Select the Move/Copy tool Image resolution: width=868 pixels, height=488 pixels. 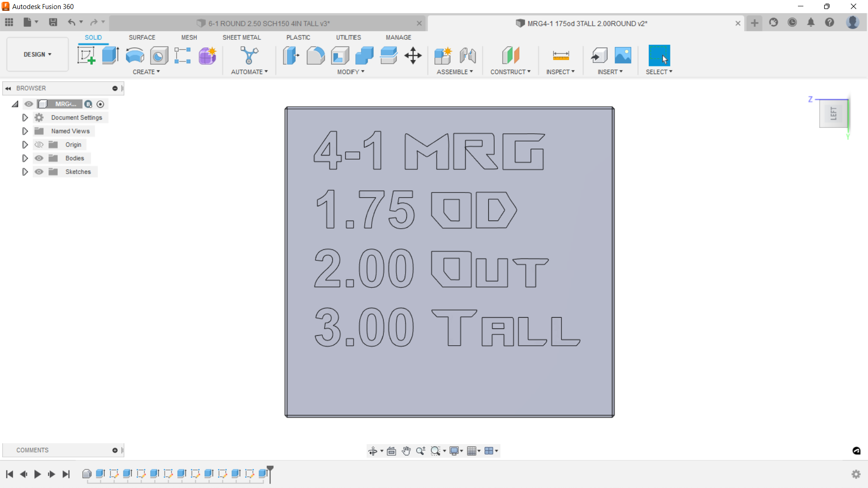(x=413, y=56)
